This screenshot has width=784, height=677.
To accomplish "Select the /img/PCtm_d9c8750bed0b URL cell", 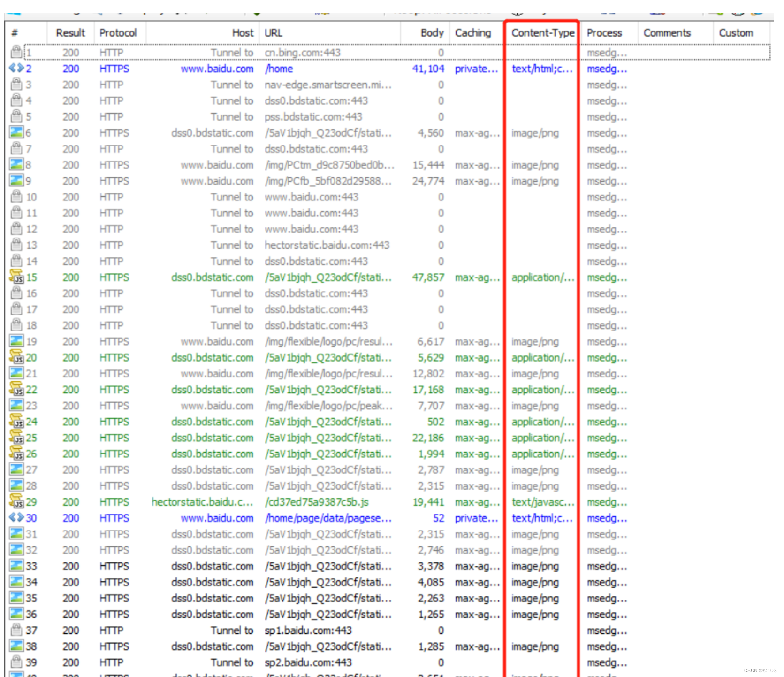I will tap(329, 165).
